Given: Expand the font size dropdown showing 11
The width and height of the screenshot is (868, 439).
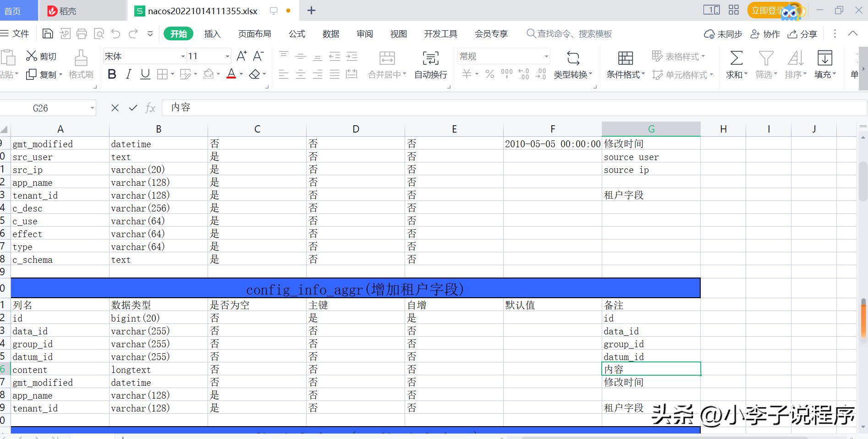Looking at the screenshot, I should point(226,56).
